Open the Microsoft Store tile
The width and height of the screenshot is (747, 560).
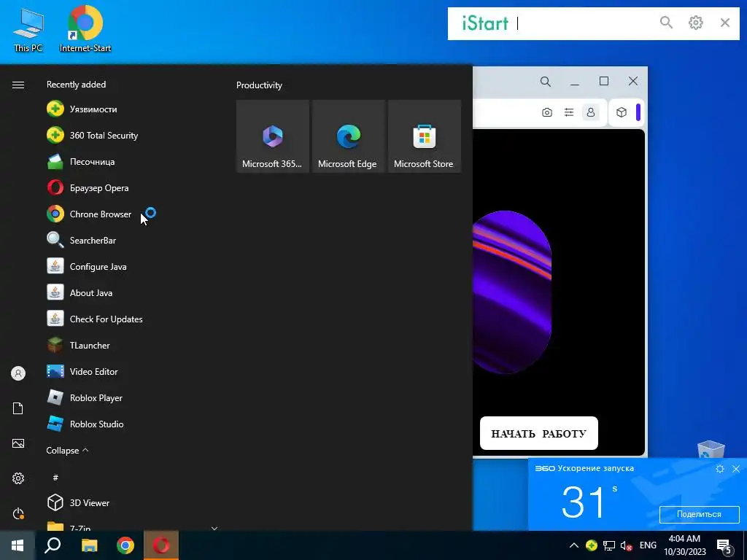(x=425, y=136)
